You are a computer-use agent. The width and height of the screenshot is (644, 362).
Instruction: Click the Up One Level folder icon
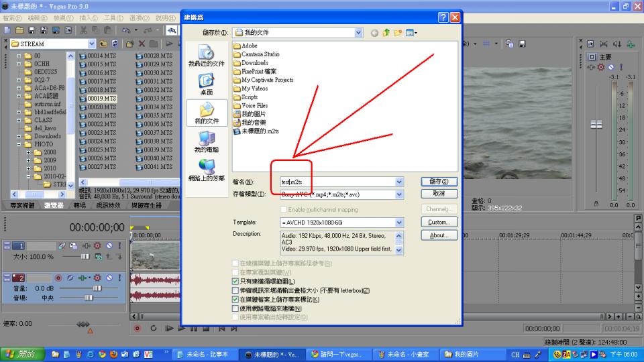(x=386, y=32)
